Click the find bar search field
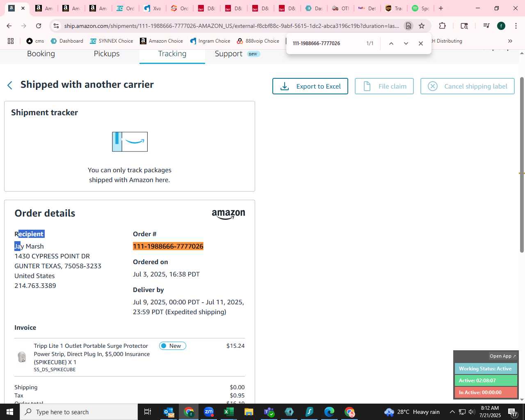The width and height of the screenshot is (525, 420). [327, 43]
